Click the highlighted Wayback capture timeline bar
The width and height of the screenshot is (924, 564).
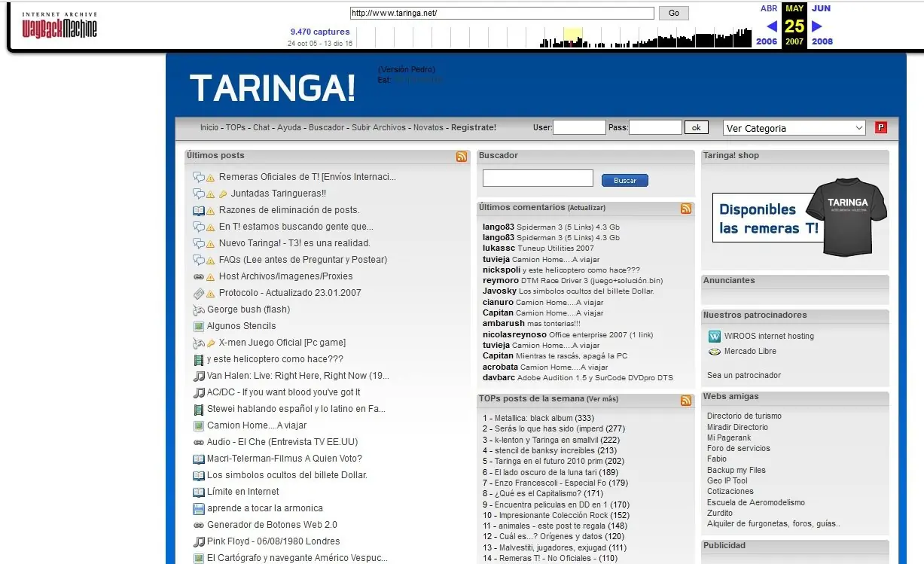[572, 38]
